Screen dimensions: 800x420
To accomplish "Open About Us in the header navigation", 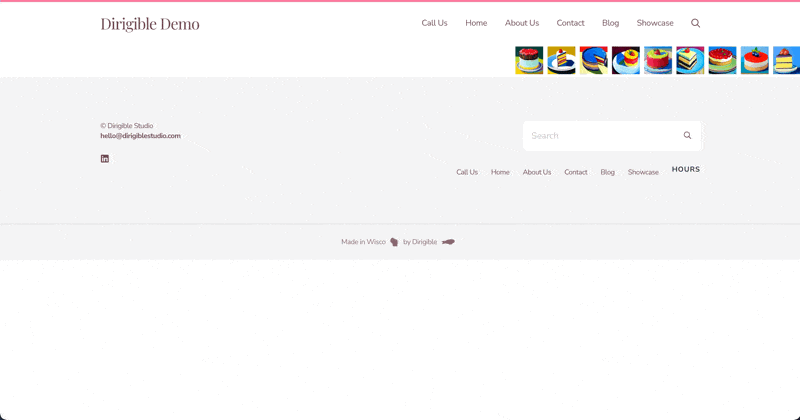I will click(522, 23).
